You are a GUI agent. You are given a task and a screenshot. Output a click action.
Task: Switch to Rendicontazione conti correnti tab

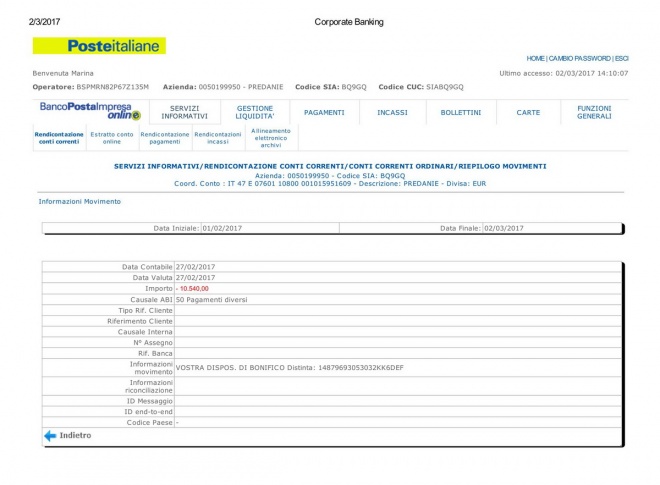click(59, 138)
